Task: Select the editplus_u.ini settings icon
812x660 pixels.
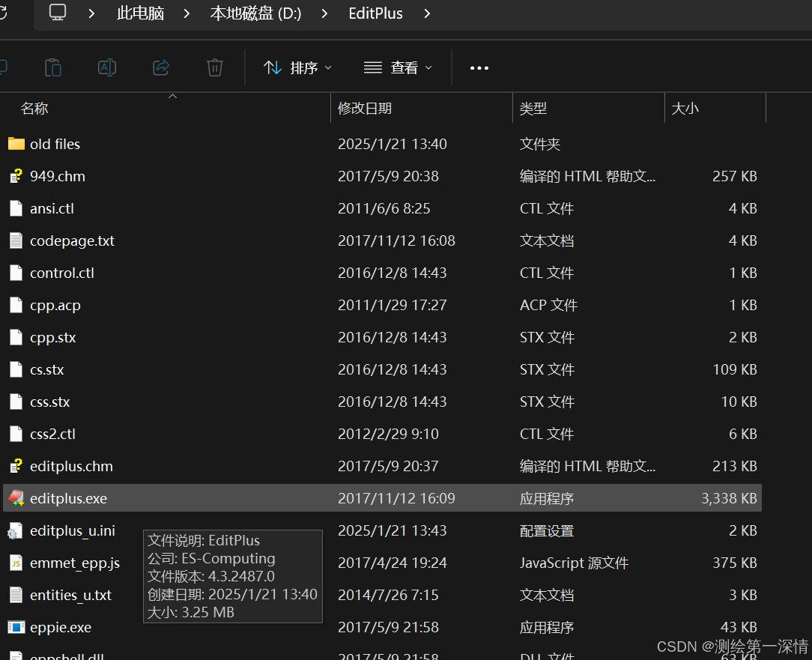Action: pos(15,530)
